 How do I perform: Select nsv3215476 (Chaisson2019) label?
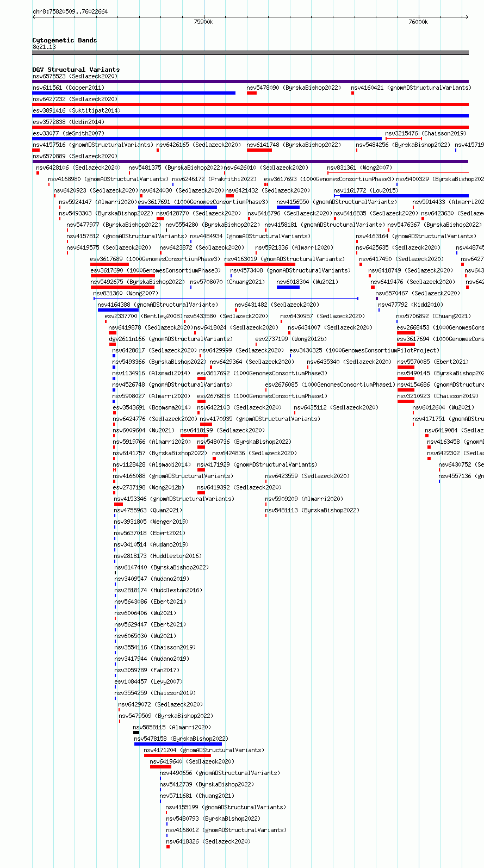click(425, 133)
